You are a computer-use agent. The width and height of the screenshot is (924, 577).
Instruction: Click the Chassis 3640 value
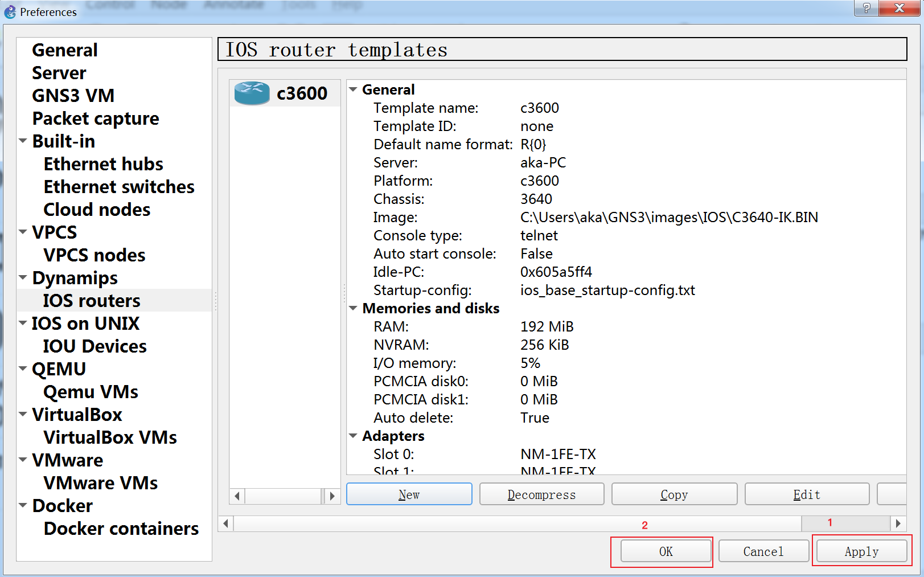tap(536, 199)
